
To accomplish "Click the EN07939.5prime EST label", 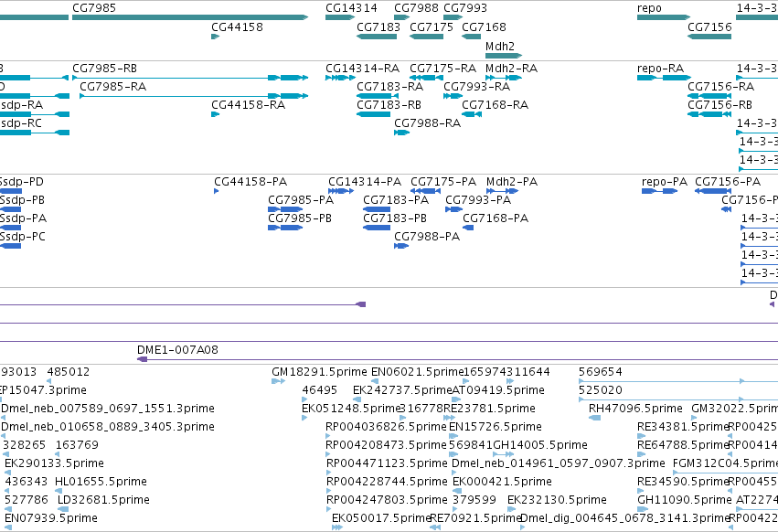I will (51, 518).
